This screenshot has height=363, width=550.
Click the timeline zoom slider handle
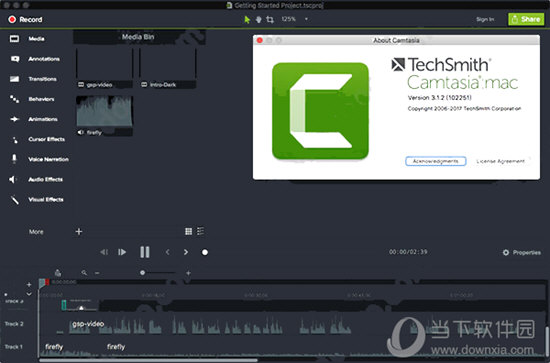click(142, 273)
